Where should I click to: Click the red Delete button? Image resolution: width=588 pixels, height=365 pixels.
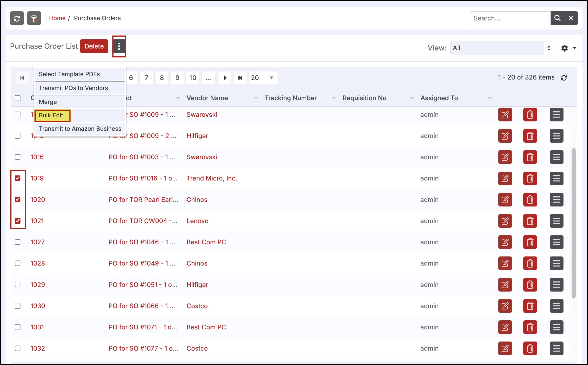point(94,46)
